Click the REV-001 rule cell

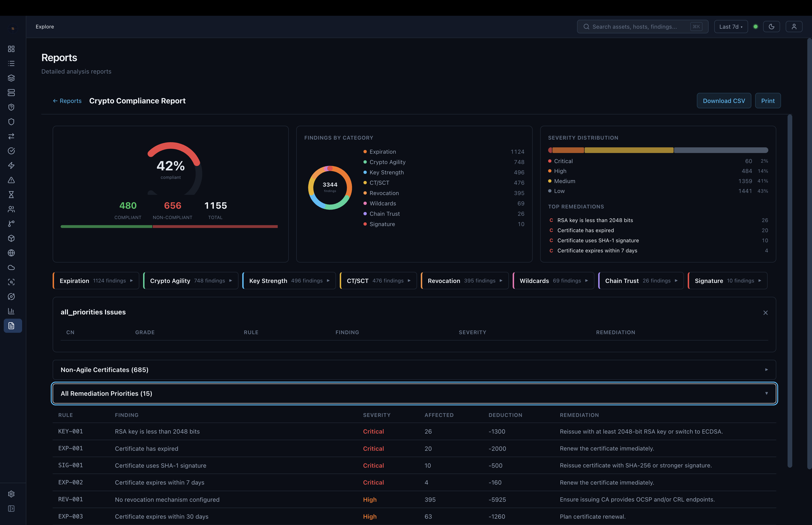coord(70,499)
